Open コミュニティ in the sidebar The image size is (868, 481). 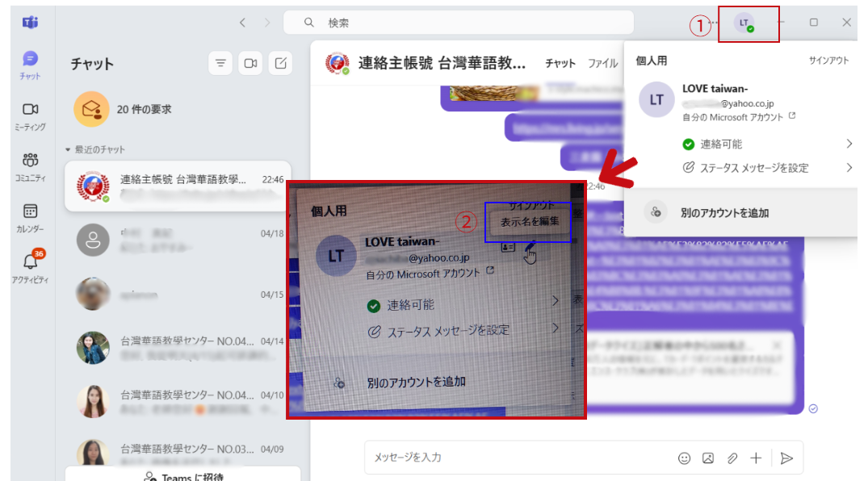pyautogui.click(x=30, y=166)
